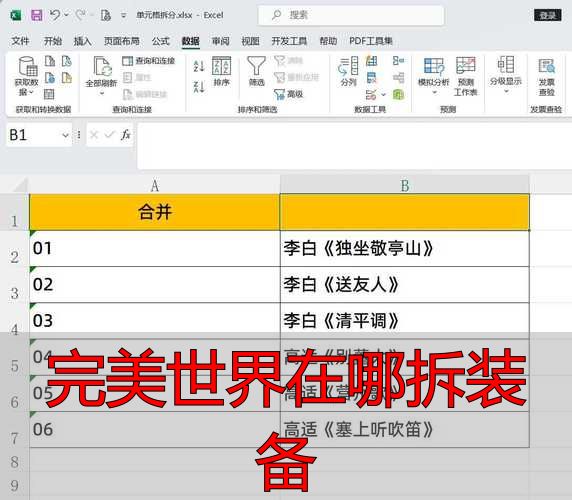Viewport: 572px width, 500px height.
Task: Click the document icon next to Redo
Action: pos(106,15)
